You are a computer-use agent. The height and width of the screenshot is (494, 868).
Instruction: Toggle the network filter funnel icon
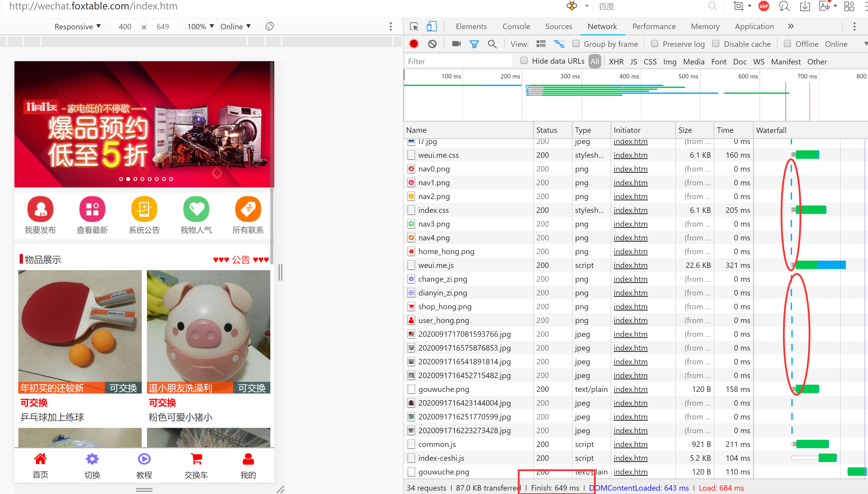coord(474,44)
